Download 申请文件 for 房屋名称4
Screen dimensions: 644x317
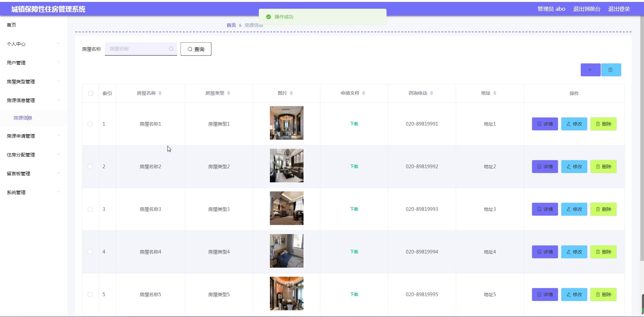click(354, 252)
